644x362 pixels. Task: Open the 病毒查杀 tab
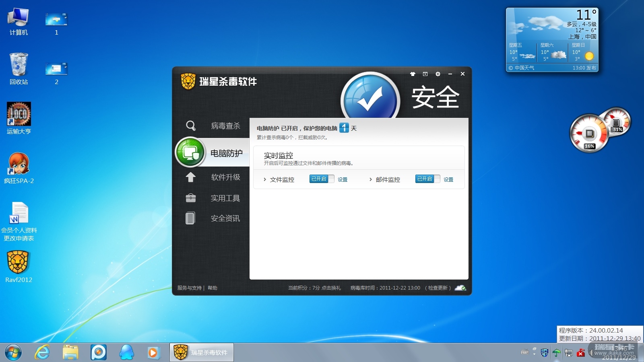pyautogui.click(x=225, y=126)
